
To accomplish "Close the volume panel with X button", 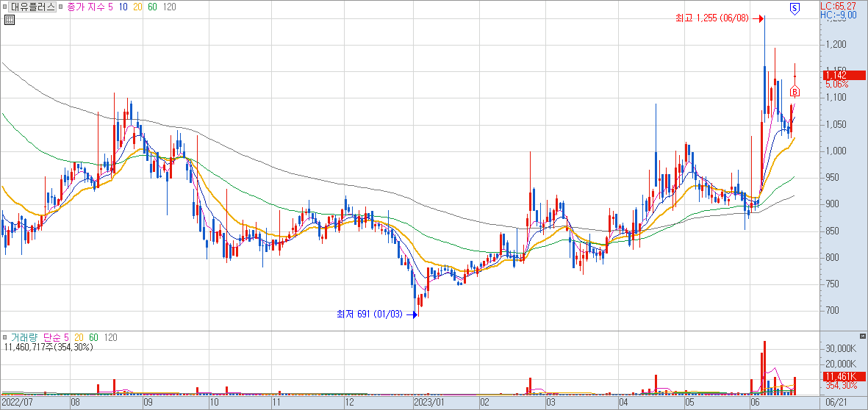I will coord(862,336).
